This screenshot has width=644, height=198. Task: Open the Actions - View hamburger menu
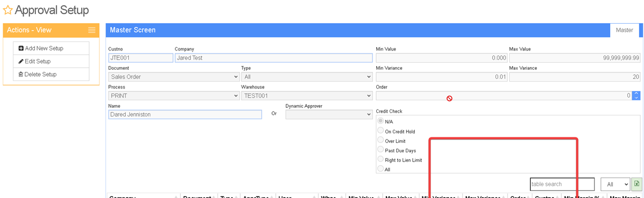click(92, 30)
